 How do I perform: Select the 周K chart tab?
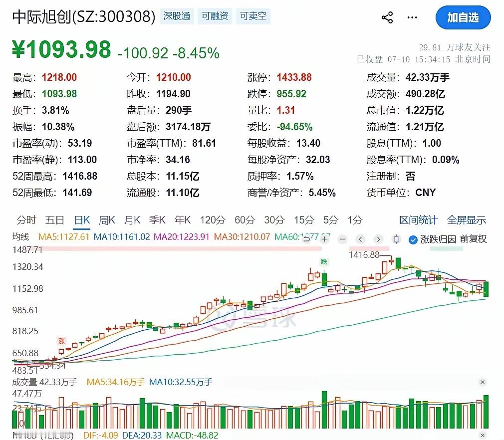[107, 220]
